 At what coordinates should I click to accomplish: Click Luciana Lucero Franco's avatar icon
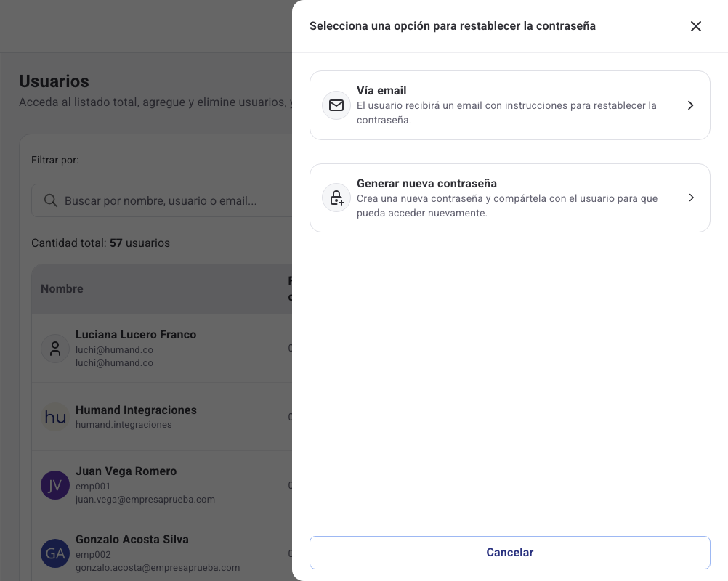click(x=55, y=349)
